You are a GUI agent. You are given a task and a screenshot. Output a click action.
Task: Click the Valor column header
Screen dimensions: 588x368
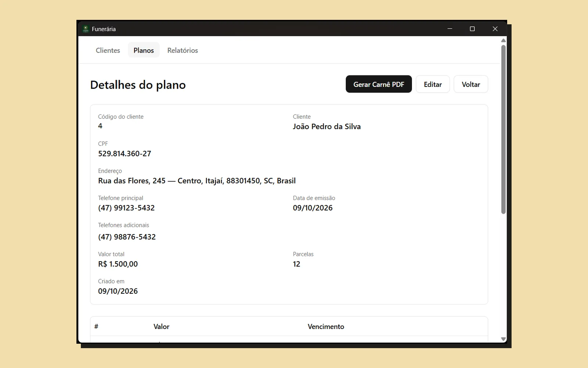[161, 326]
